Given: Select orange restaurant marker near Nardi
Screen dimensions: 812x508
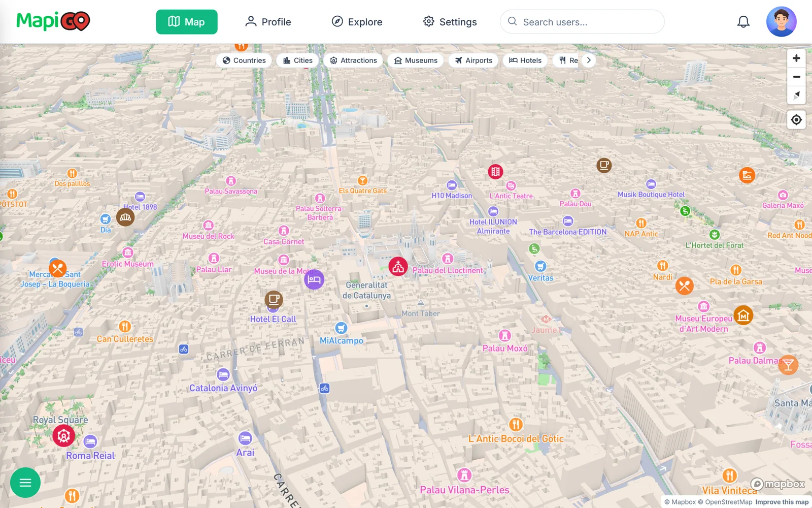Looking at the screenshot, I should pyautogui.click(x=685, y=285).
